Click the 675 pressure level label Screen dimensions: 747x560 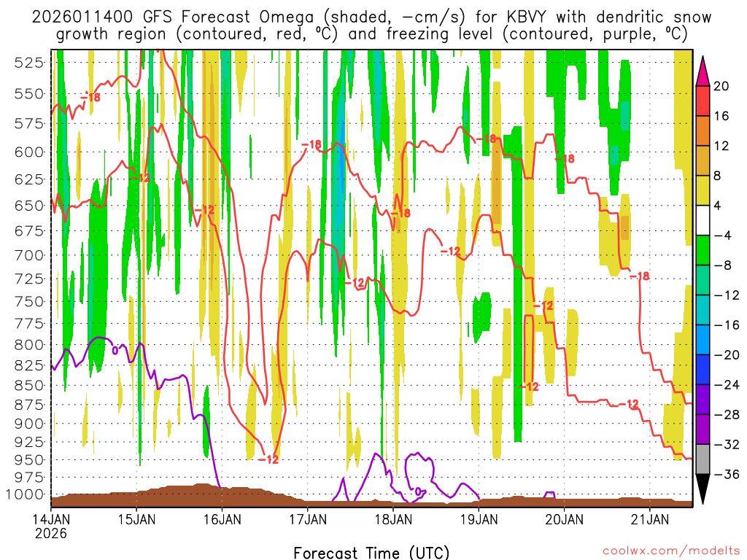[x=29, y=231]
